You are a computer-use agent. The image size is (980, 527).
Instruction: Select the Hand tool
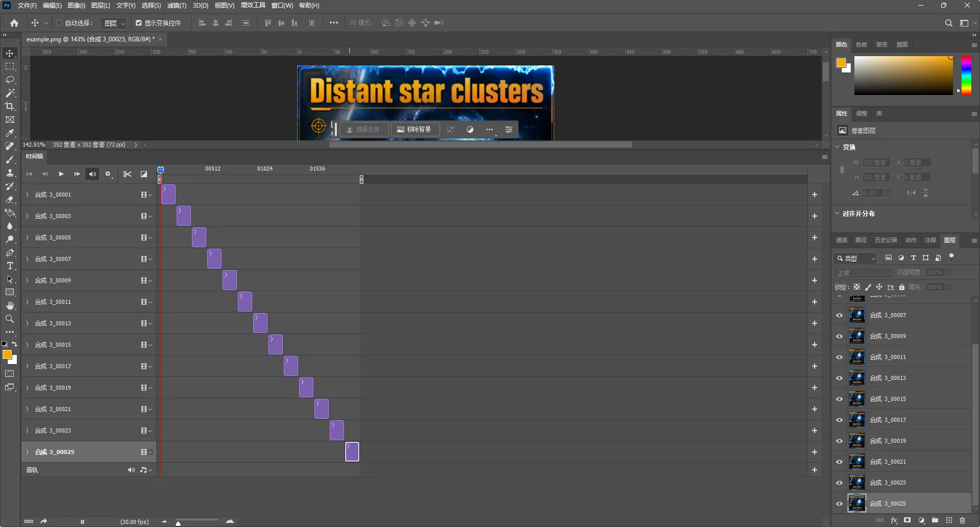click(10, 305)
